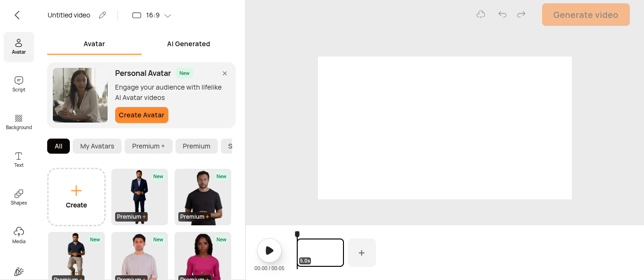Edit video title with pencil icon

pos(102,15)
